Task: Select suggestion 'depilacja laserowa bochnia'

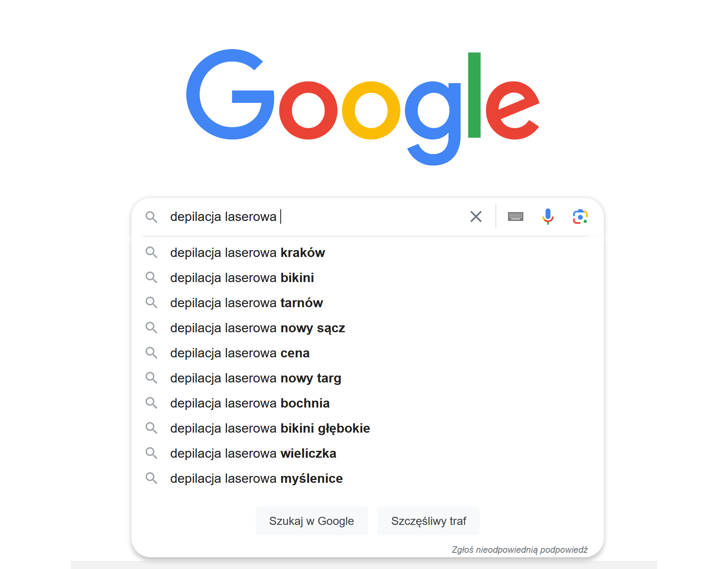Action: [x=250, y=403]
